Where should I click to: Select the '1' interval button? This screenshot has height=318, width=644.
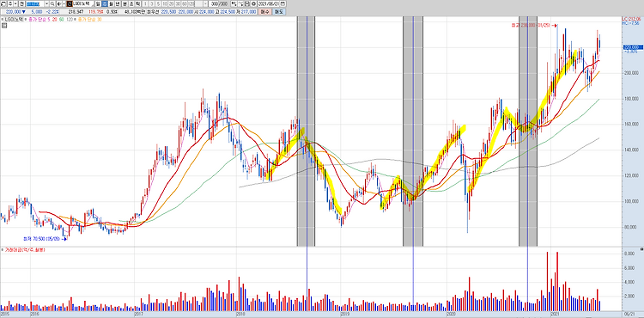coord(145,3)
